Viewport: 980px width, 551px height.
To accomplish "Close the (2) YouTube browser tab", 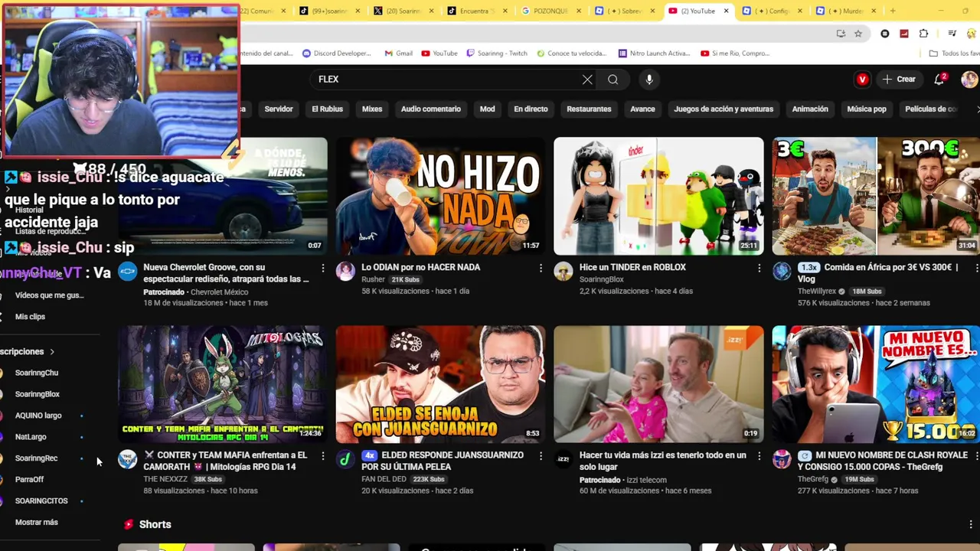I will (726, 11).
